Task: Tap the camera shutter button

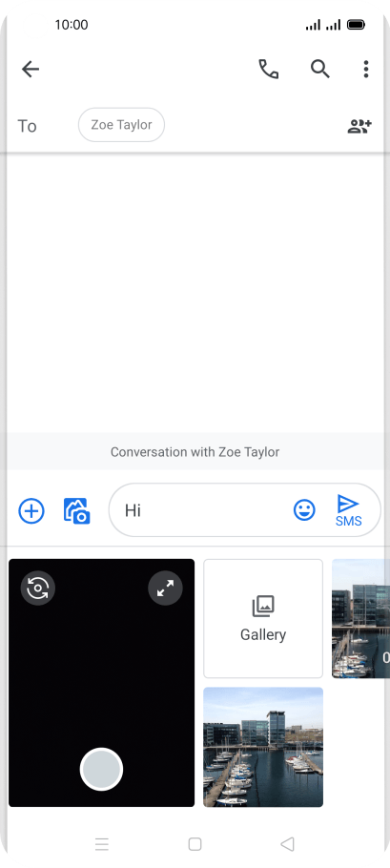Action: [x=101, y=769]
